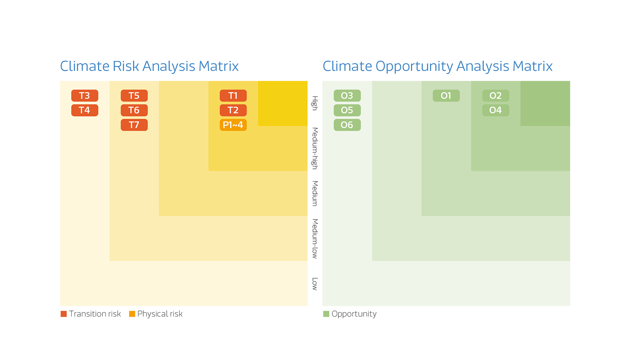Click the Climate Risk Analysis Matrix title
630x364 pixels.
tap(149, 66)
